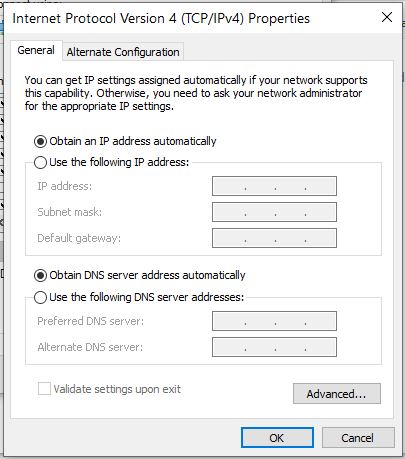The image size is (405, 459).
Task: Open the Advanced settings dialog
Action: click(x=337, y=394)
